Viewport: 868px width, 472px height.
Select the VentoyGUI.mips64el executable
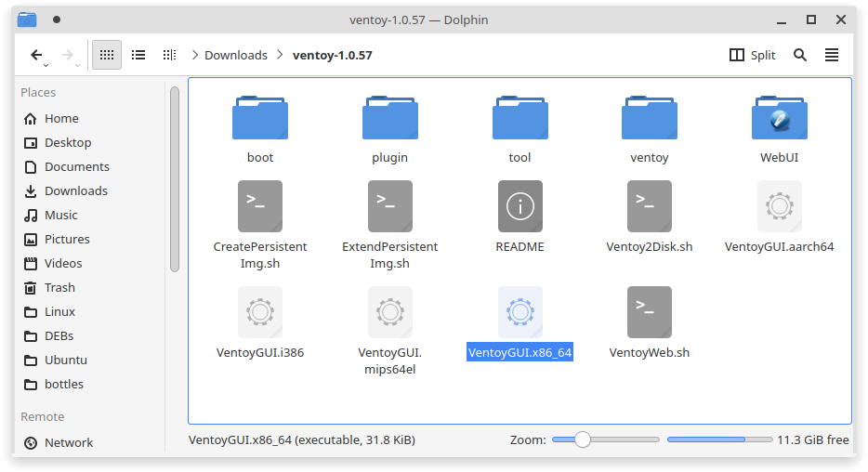tap(389, 331)
